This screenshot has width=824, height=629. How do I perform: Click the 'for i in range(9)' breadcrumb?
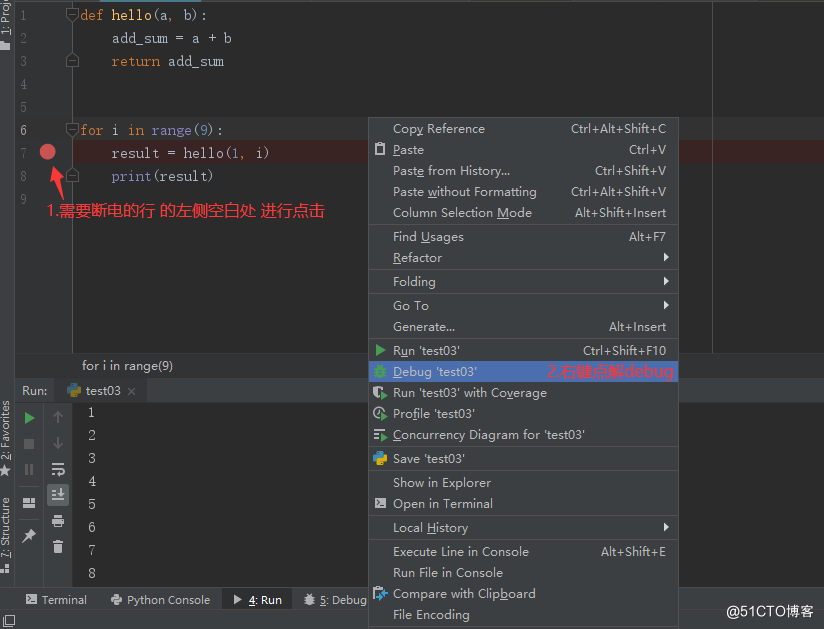(127, 366)
